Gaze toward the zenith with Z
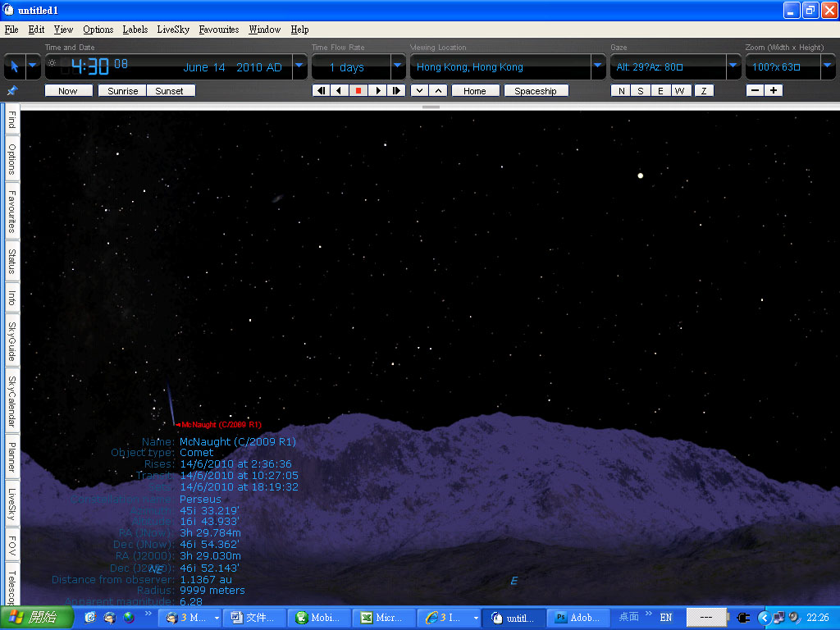Screen dimensions: 840x630 coord(703,91)
